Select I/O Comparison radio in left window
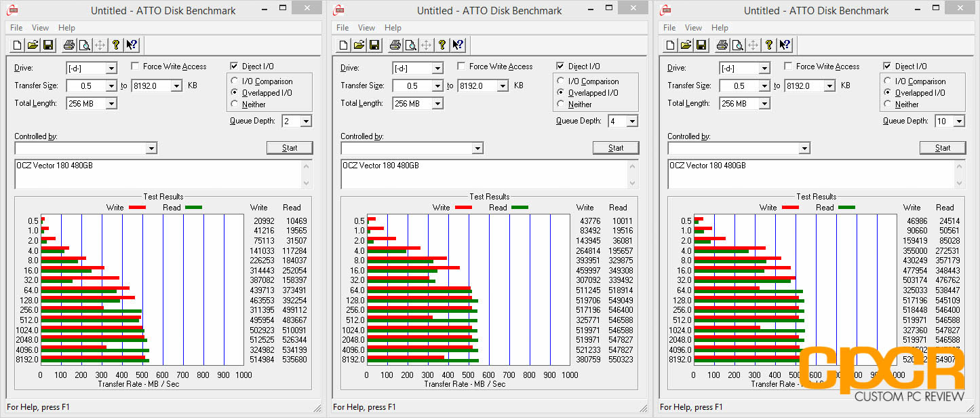Image resolution: width=980 pixels, height=418 pixels. pyautogui.click(x=235, y=81)
